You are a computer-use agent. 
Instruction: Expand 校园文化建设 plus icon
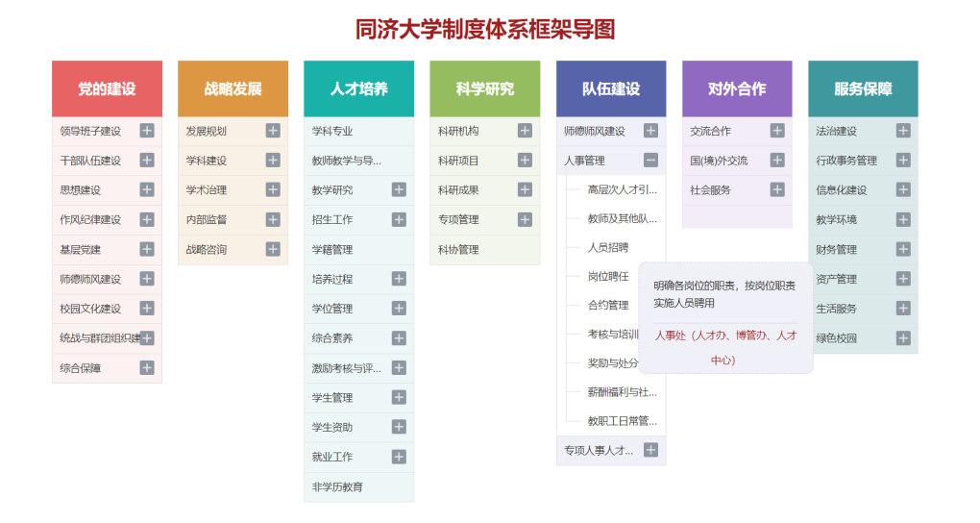(147, 309)
